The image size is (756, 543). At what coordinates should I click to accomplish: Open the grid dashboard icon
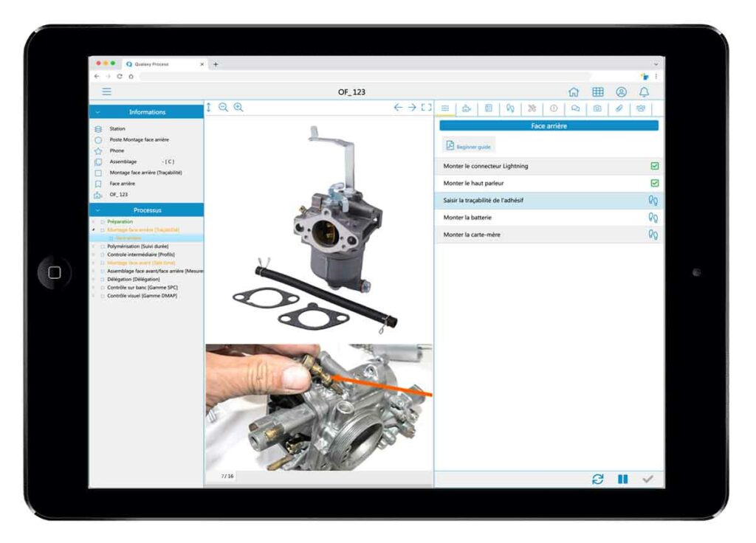click(598, 92)
